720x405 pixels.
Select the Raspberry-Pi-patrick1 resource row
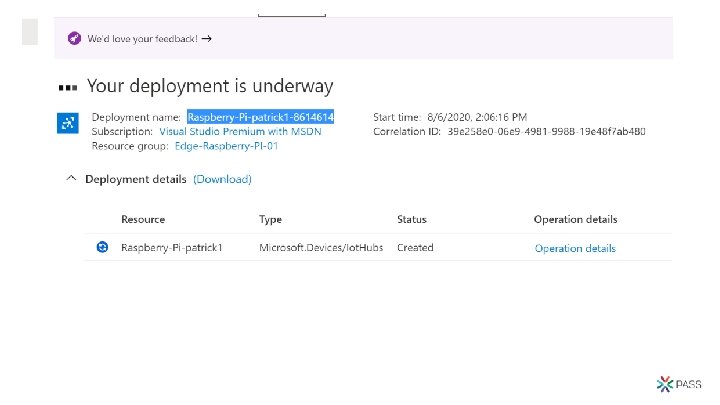click(378, 248)
